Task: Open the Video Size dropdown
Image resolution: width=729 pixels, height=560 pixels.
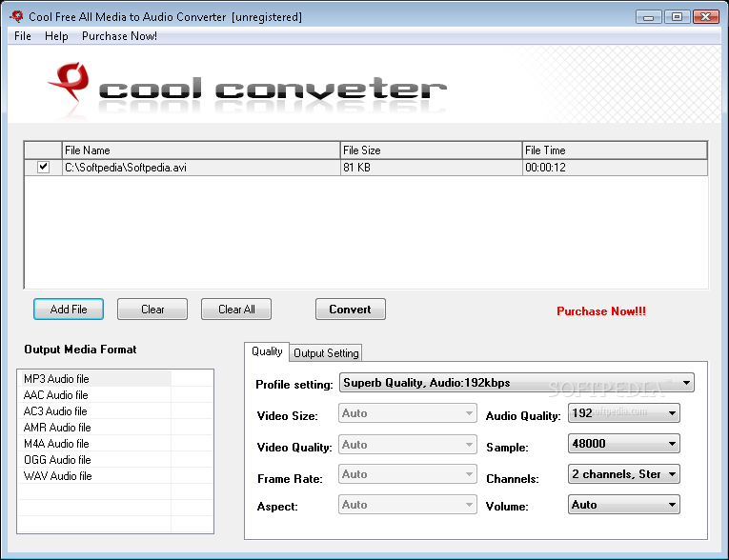Action: [408, 413]
